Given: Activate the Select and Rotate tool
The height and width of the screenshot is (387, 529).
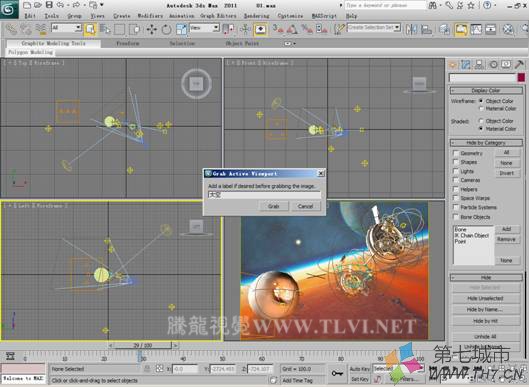Looking at the screenshot, I should 166,29.
